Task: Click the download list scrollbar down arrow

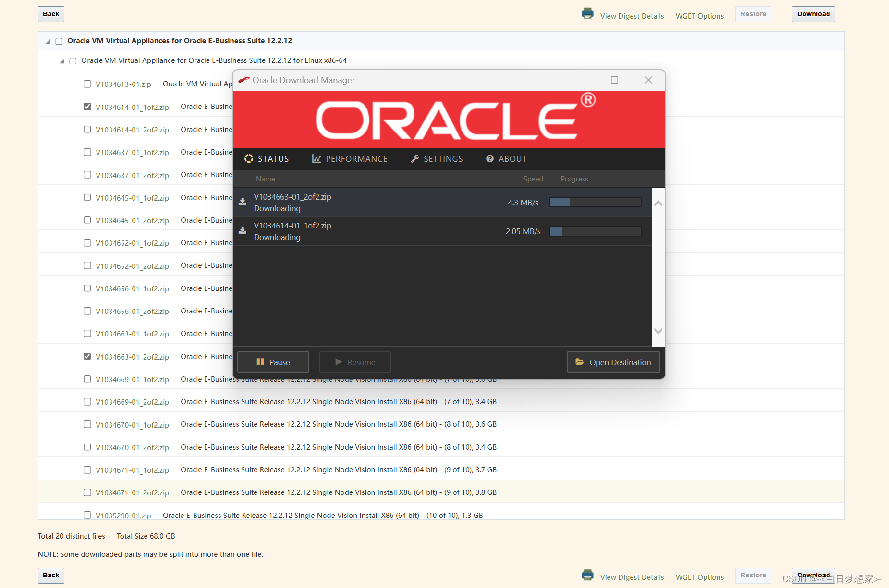Action: [658, 331]
